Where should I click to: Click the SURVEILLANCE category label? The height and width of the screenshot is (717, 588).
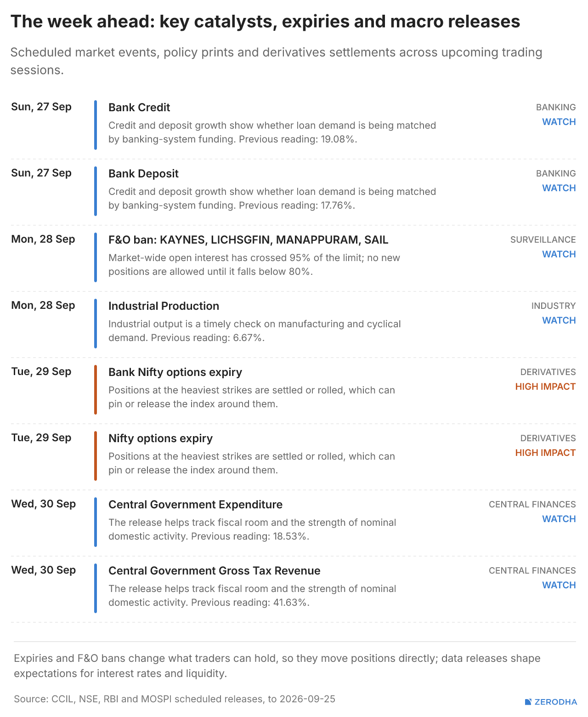tap(543, 239)
